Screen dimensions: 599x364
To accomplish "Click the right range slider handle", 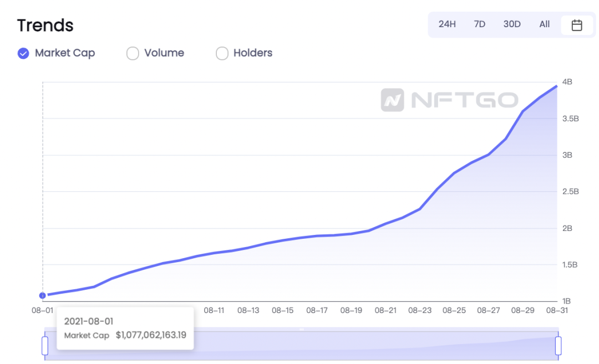I will click(x=558, y=346).
